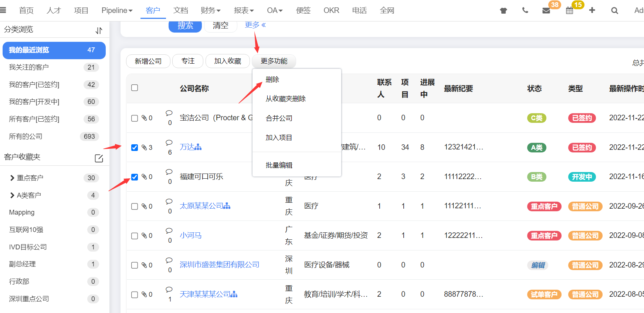The image size is (644, 313).
Task: Open the mail messages icon
Action: [546, 11]
